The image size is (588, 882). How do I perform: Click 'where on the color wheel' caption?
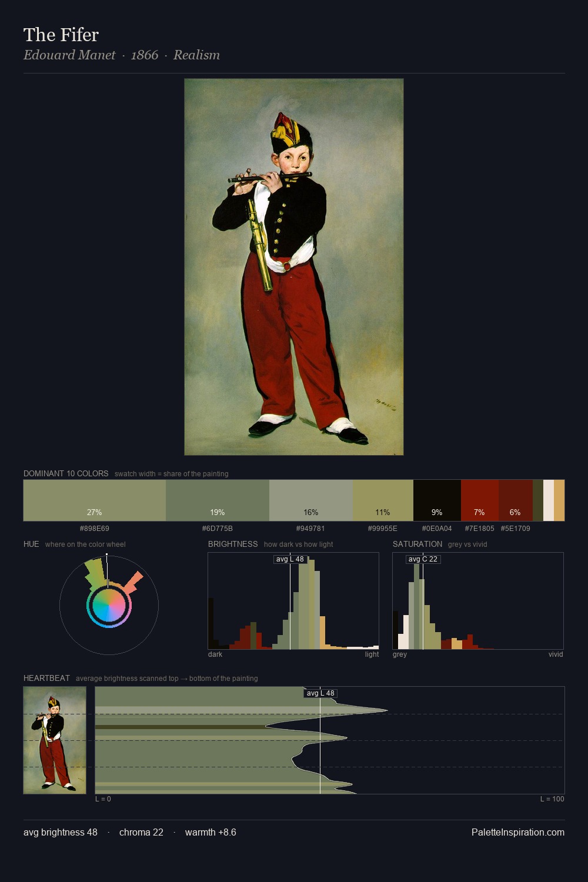pos(85,544)
